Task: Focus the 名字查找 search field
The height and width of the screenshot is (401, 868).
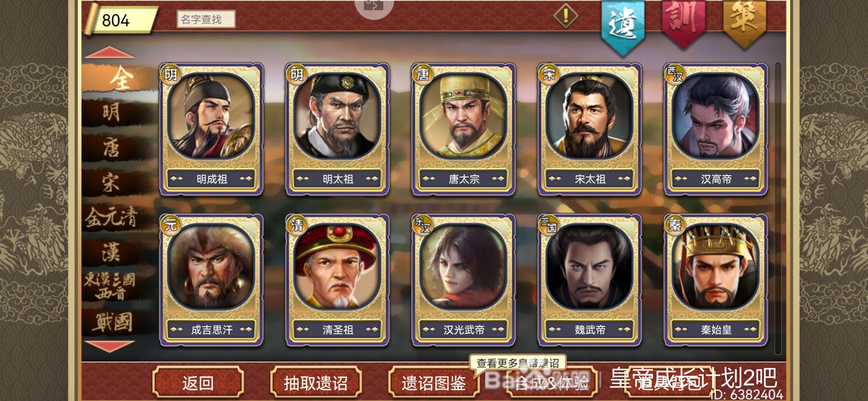Action: tap(206, 19)
